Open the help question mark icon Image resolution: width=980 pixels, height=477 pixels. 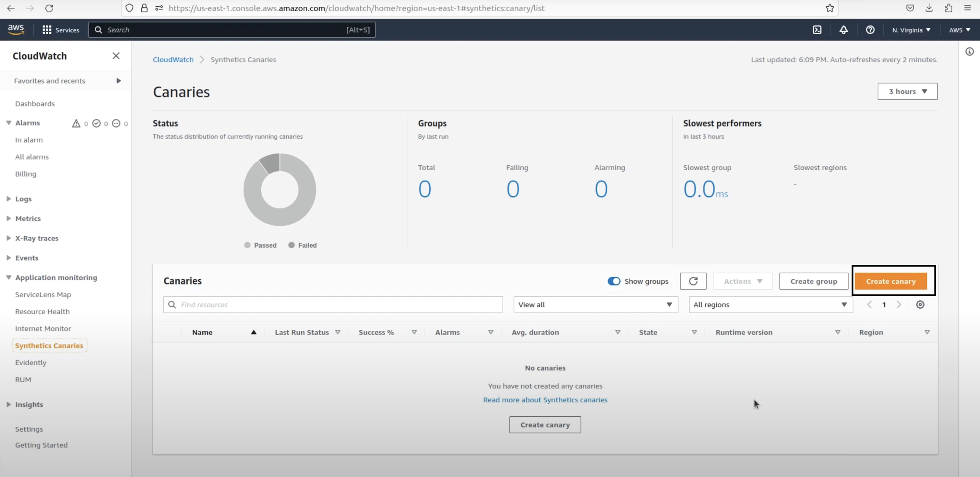(x=870, y=30)
